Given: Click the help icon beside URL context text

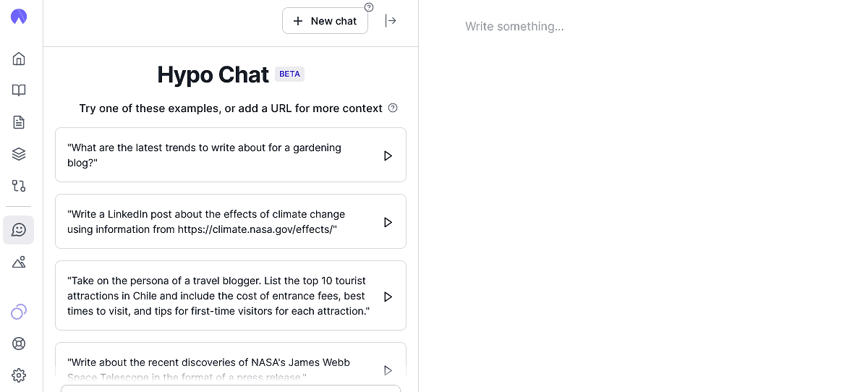Looking at the screenshot, I should 393,108.
